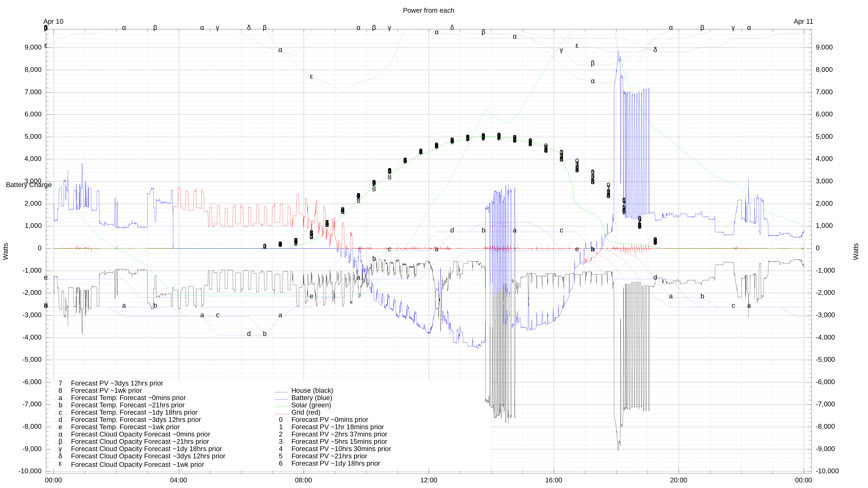Click the left axis 9,000 tick label

pyautogui.click(x=33, y=47)
